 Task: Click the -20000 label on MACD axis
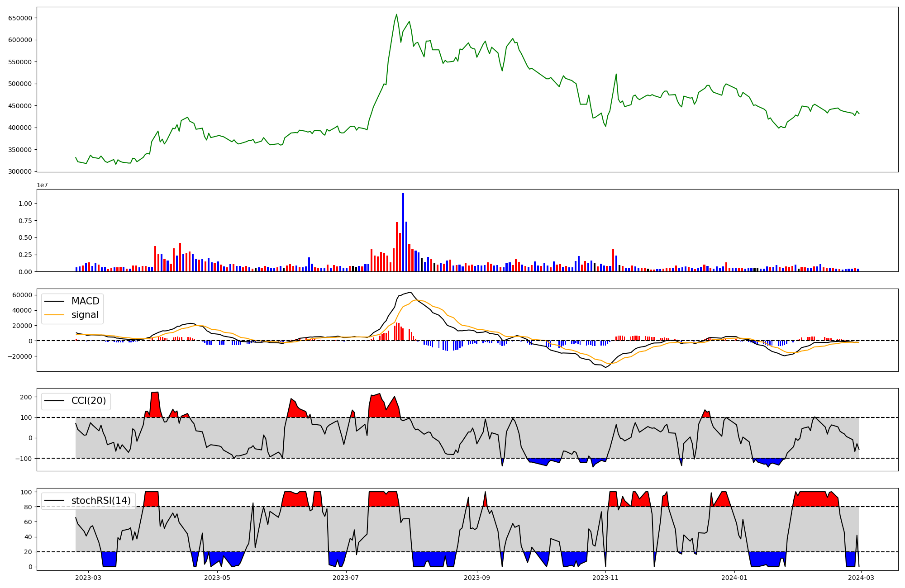[x=20, y=356]
